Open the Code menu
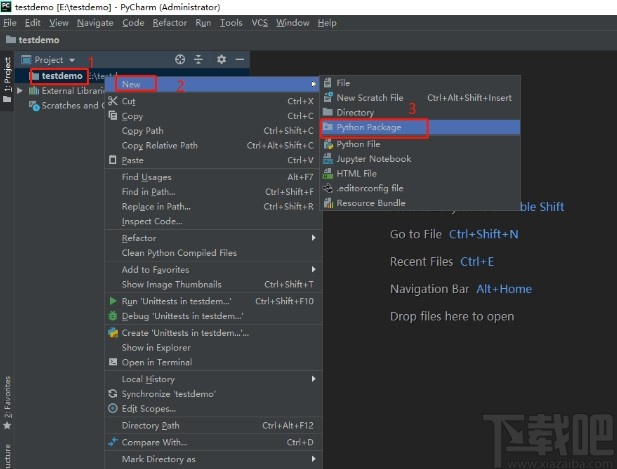Viewport: 617px width, 469px height. tap(133, 23)
